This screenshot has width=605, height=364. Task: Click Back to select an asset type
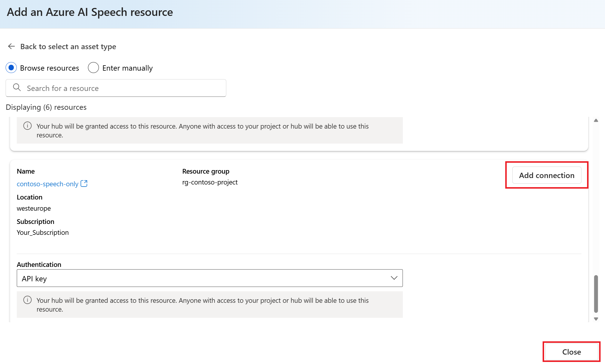coord(68,47)
